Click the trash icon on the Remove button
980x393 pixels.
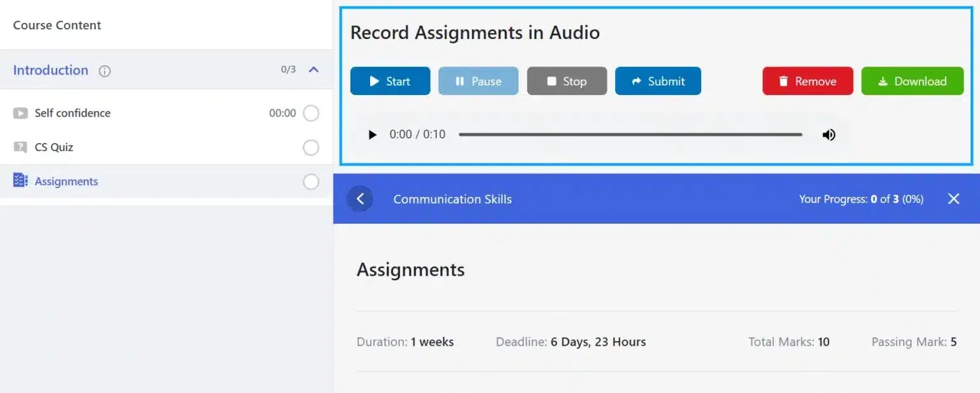tap(783, 81)
